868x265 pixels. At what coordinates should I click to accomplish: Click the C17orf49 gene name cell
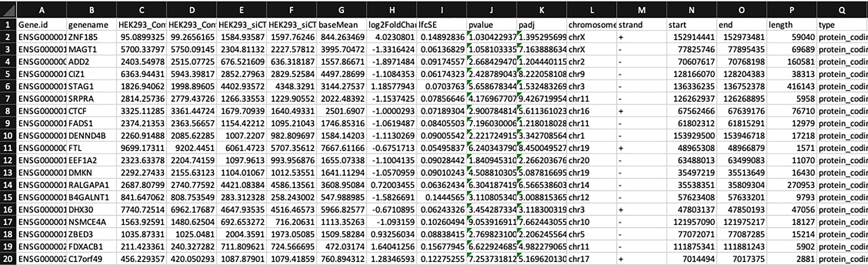pyautogui.click(x=91, y=259)
